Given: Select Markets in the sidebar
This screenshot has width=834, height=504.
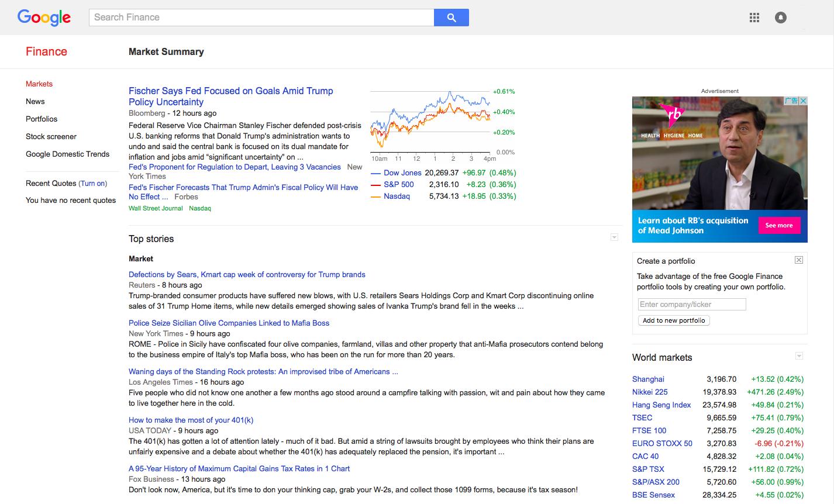Looking at the screenshot, I should tap(39, 84).
